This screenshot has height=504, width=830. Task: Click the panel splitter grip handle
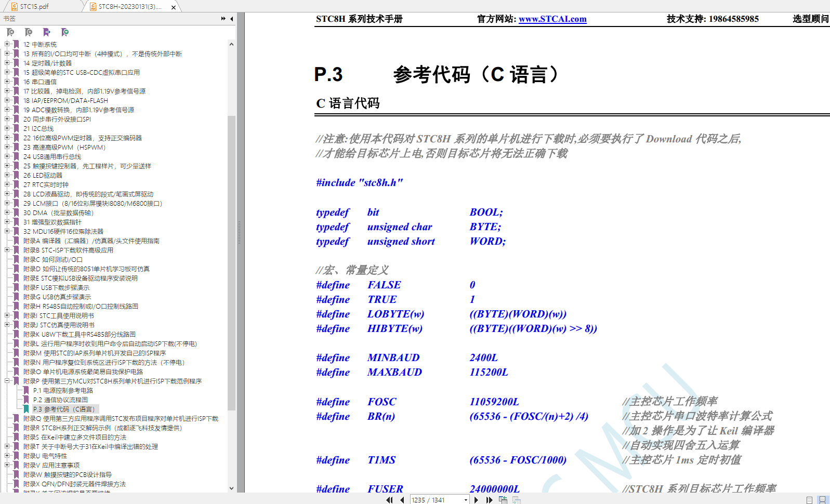(240, 233)
